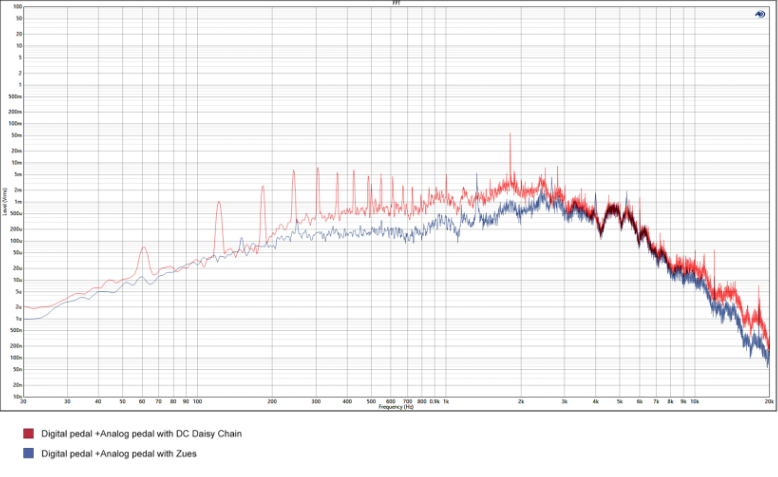The width and height of the screenshot is (778, 477).
Task: Click the bottom 10n tick on the level axis
Action: click(x=17, y=396)
